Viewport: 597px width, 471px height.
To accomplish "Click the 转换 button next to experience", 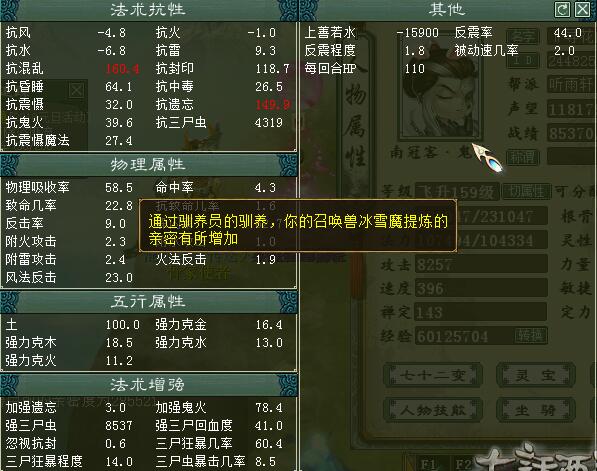I will tap(530, 335).
